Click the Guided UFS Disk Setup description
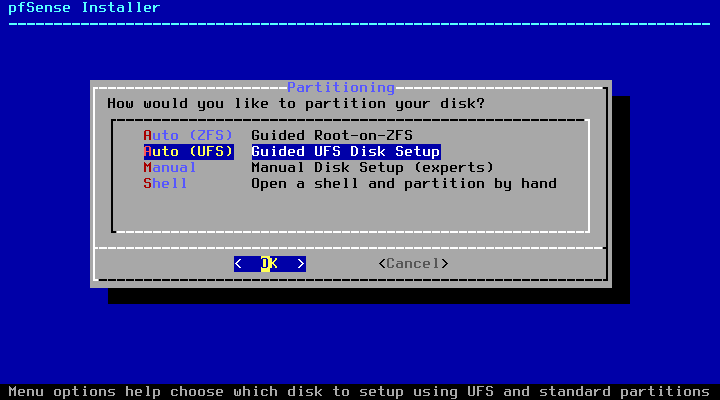The image size is (720, 400). (345, 151)
